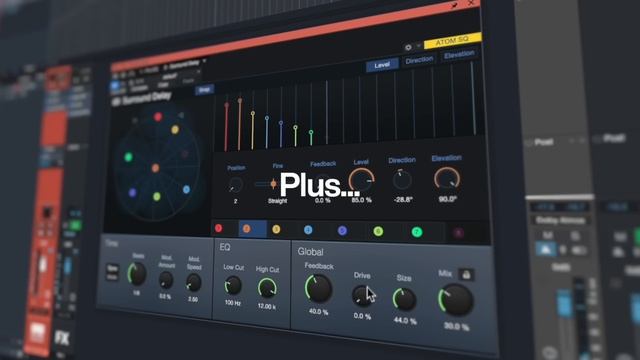Select the orange tap 2 in the tap row

247,229
